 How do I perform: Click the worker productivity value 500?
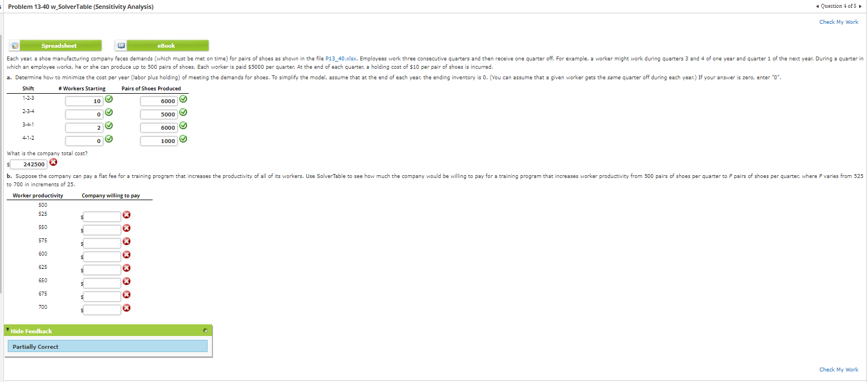click(x=43, y=205)
